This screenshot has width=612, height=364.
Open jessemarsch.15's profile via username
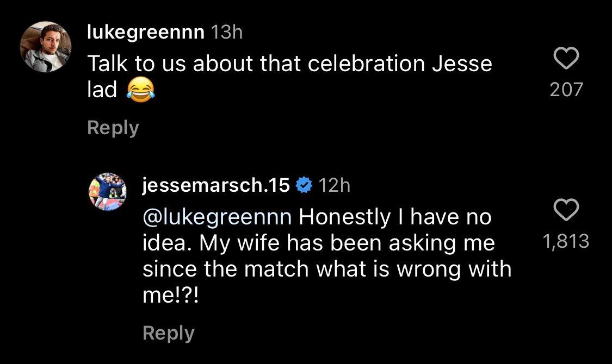[x=215, y=185]
